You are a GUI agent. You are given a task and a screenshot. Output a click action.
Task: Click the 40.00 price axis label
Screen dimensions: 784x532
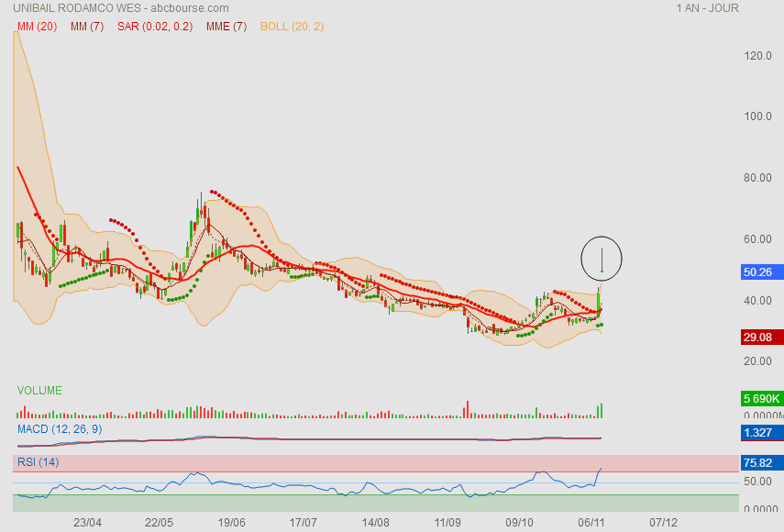click(x=757, y=301)
